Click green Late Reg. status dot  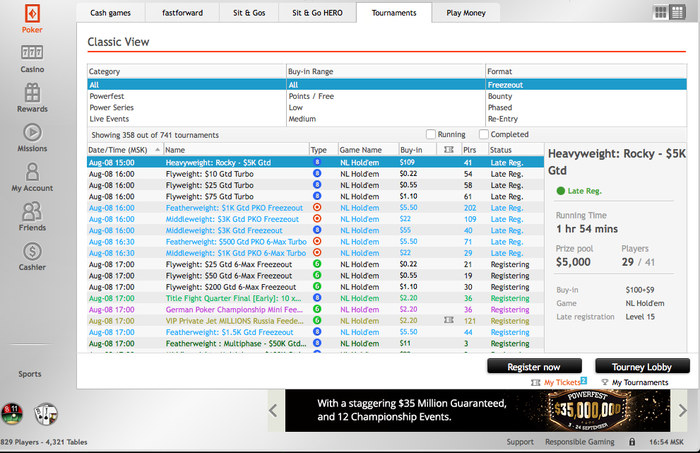(561, 191)
